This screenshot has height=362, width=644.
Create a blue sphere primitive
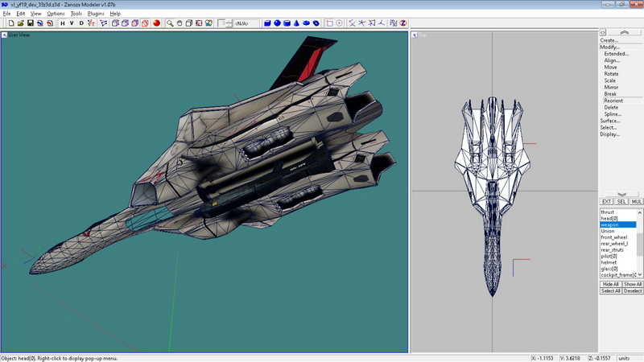tap(277, 23)
